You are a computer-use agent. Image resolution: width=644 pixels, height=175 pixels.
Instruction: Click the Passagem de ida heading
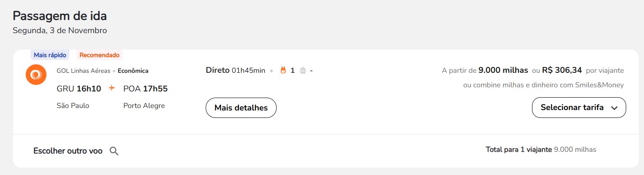pos(60,16)
